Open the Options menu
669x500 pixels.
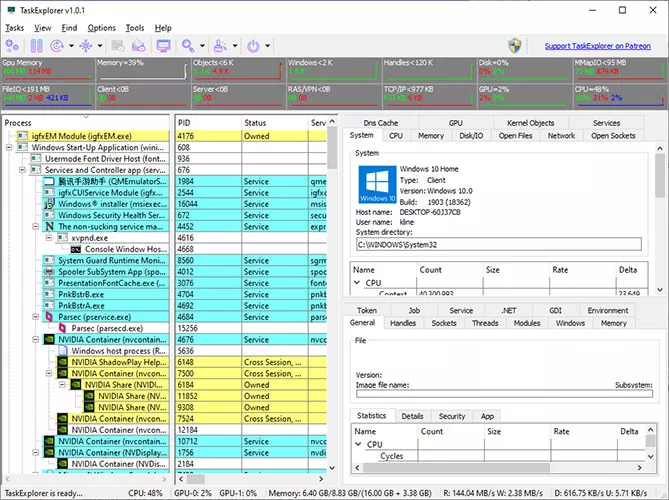(102, 28)
